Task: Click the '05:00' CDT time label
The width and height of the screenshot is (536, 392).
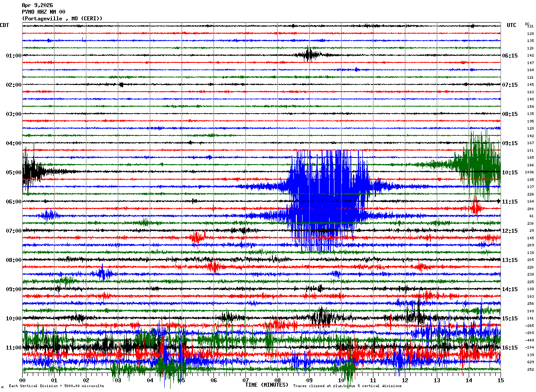Action: click(14, 173)
